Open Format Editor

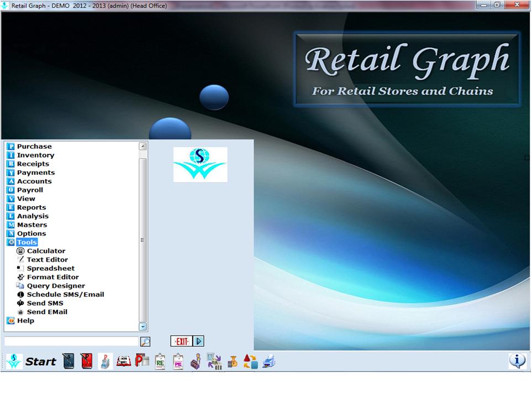click(x=53, y=277)
